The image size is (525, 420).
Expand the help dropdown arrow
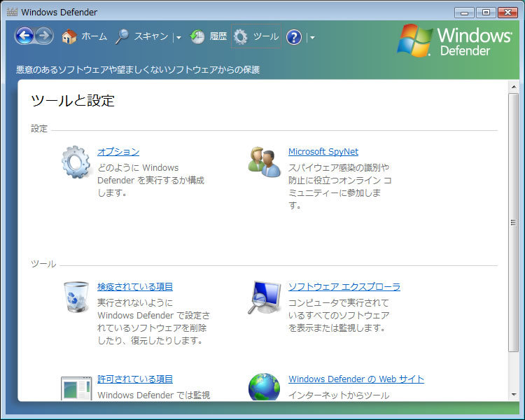click(x=311, y=37)
